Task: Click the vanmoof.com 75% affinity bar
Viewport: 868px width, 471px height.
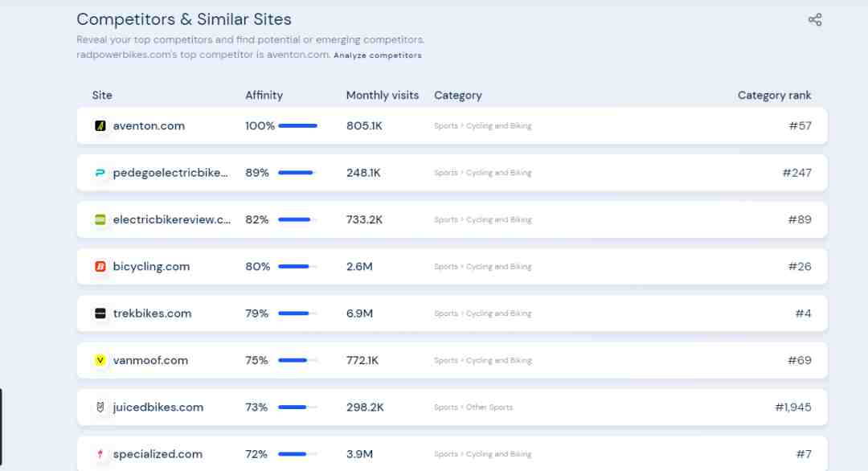Action: tap(298, 360)
